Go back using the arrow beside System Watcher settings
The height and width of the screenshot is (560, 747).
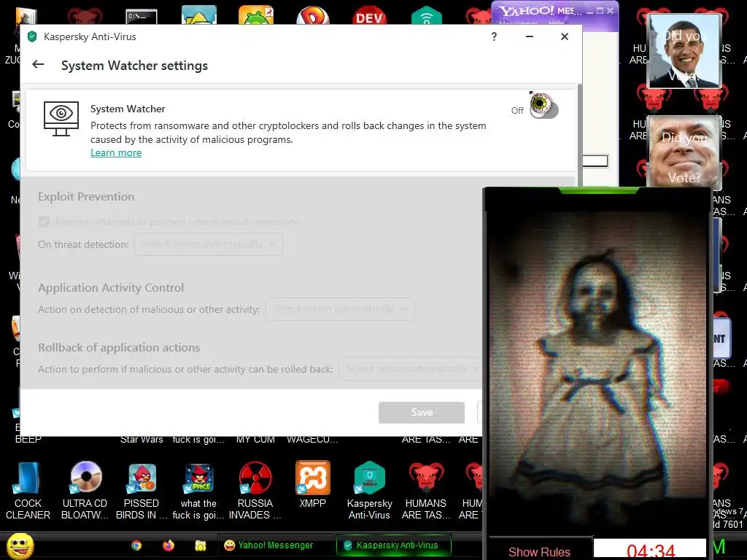(38, 65)
